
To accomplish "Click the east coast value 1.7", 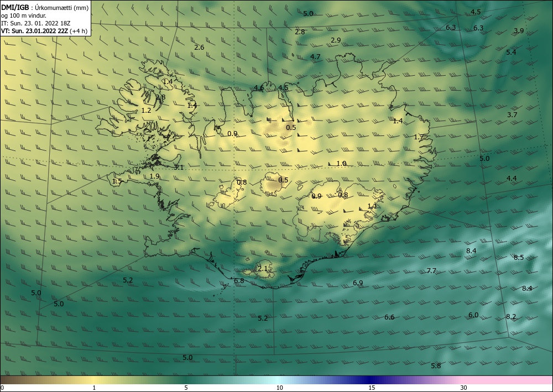I will (419, 137).
